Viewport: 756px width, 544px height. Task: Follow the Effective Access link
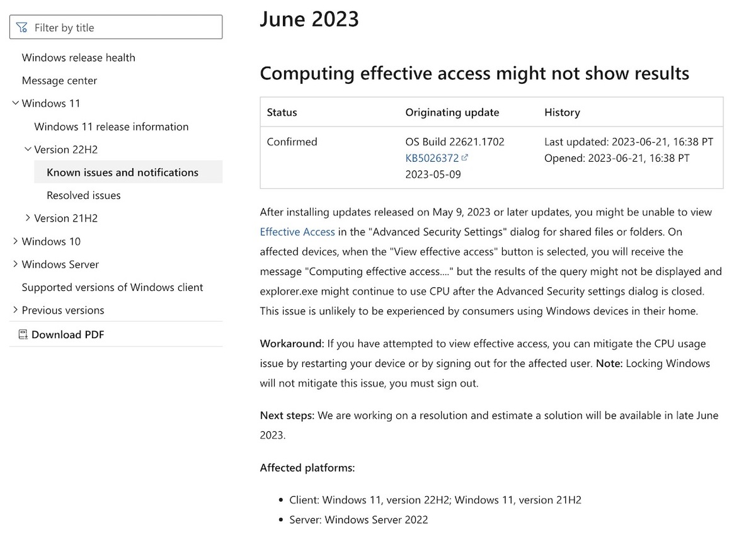(x=297, y=232)
